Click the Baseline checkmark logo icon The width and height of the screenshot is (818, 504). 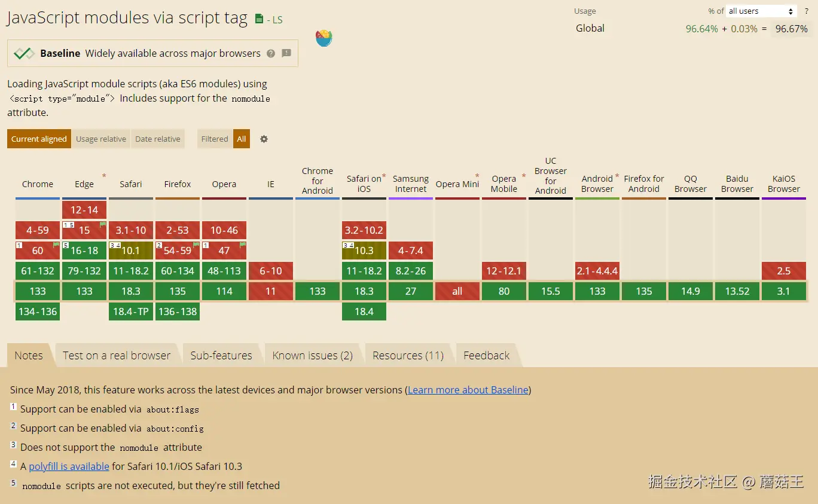[x=24, y=53]
